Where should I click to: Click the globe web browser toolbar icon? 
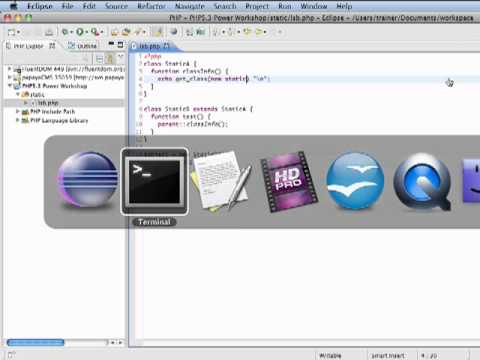(x=174, y=32)
